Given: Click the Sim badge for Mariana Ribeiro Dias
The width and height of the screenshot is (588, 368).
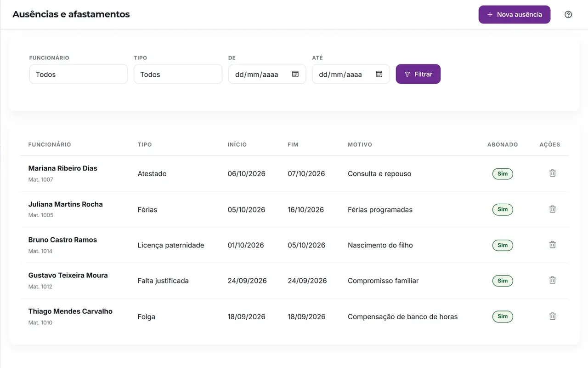Looking at the screenshot, I should point(503,174).
